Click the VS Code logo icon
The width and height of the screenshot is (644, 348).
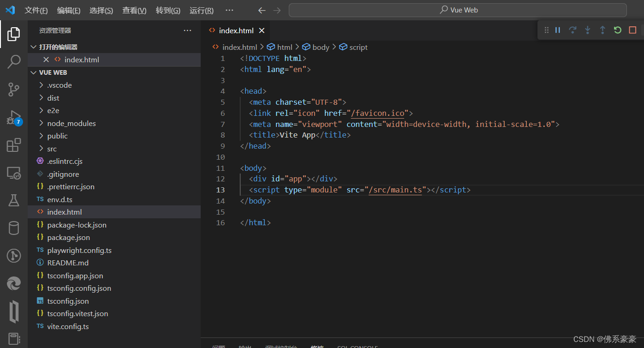[x=10, y=10]
